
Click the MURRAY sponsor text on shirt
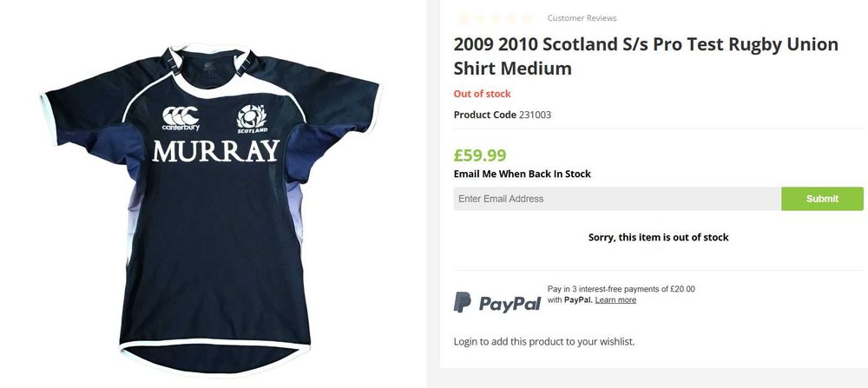click(215, 152)
